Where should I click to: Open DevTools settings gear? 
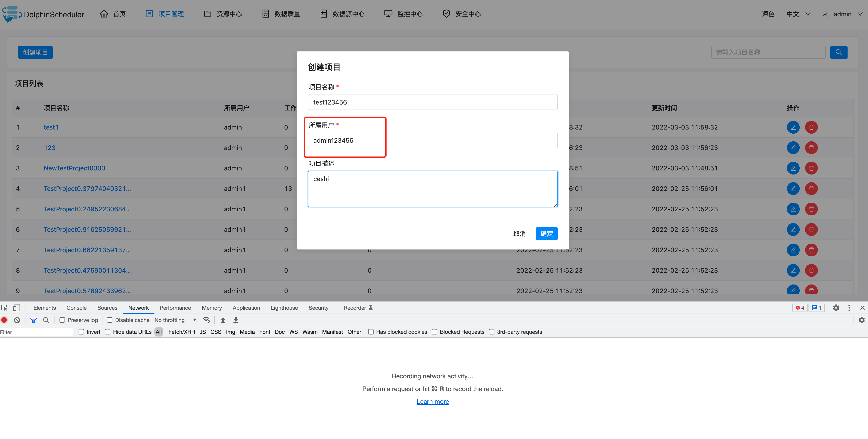[836, 307]
